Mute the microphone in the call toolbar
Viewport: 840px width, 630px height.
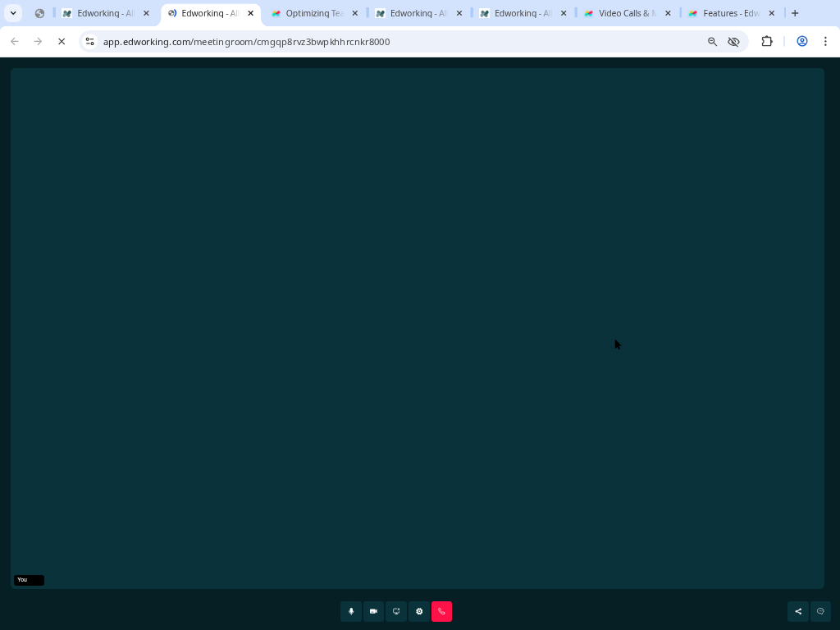pyautogui.click(x=351, y=611)
